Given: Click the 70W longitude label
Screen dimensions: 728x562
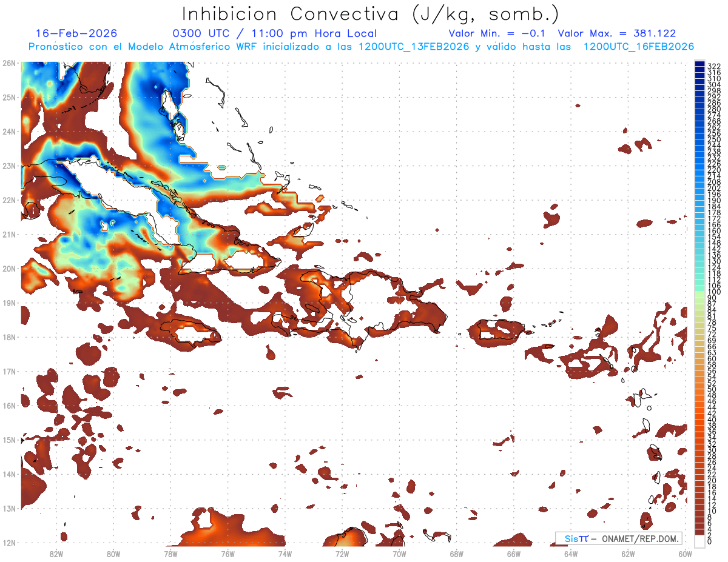Looking at the screenshot, I should pos(399,554).
